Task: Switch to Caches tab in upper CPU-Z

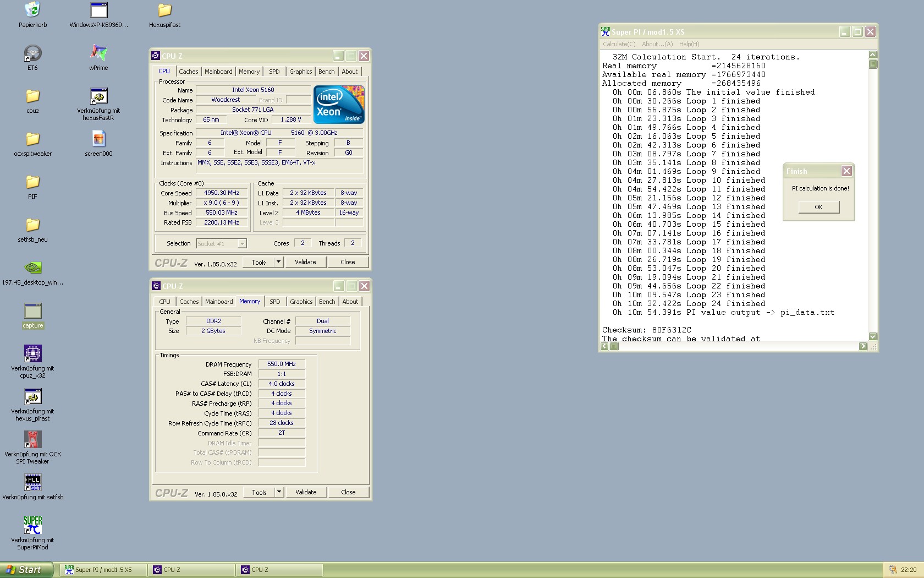Action: 188,72
